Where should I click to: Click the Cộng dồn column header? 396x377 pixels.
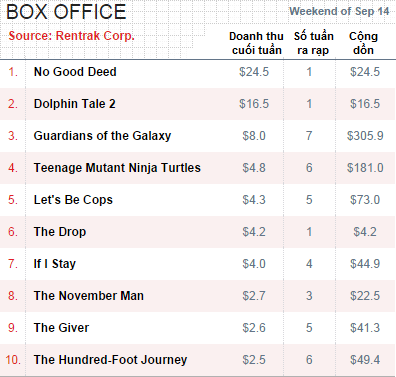(363, 43)
